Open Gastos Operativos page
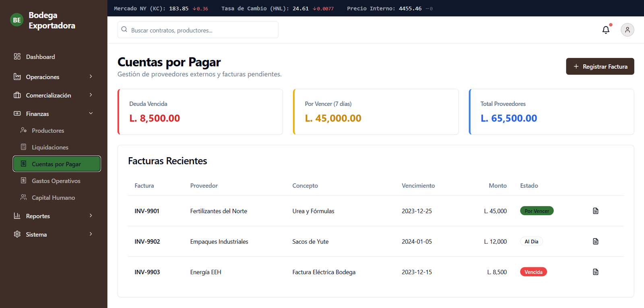The width and height of the screenshot is (644, 308). point(57,181)
